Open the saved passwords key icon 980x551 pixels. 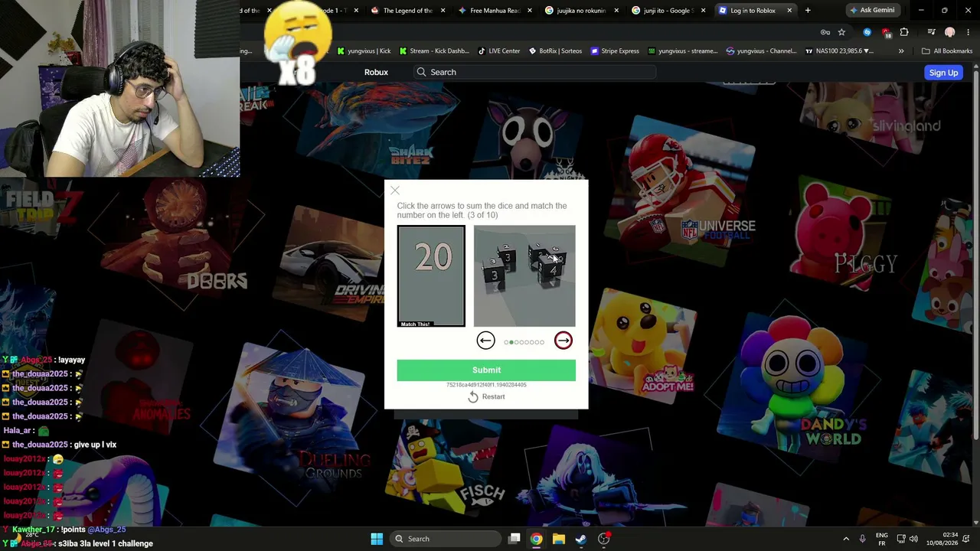(x=825, y=32)
